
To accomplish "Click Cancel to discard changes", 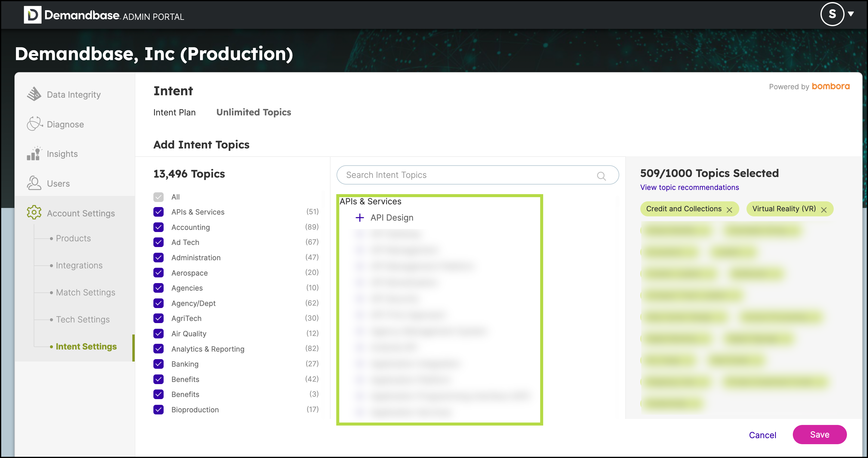I will tap(762, 435).
